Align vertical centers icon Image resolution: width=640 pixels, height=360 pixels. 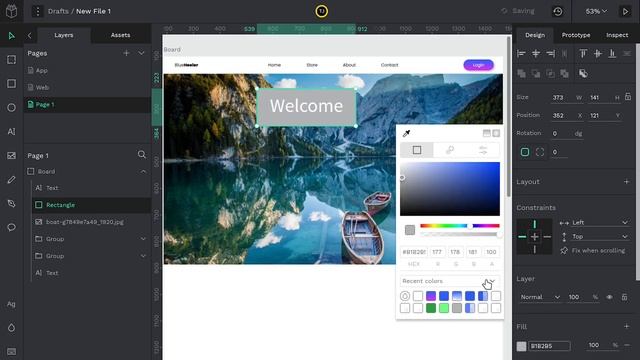(x=598, y=53)
